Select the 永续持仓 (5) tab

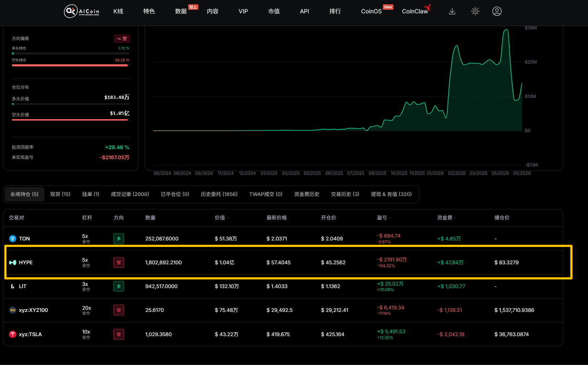(x=25, y=194)
